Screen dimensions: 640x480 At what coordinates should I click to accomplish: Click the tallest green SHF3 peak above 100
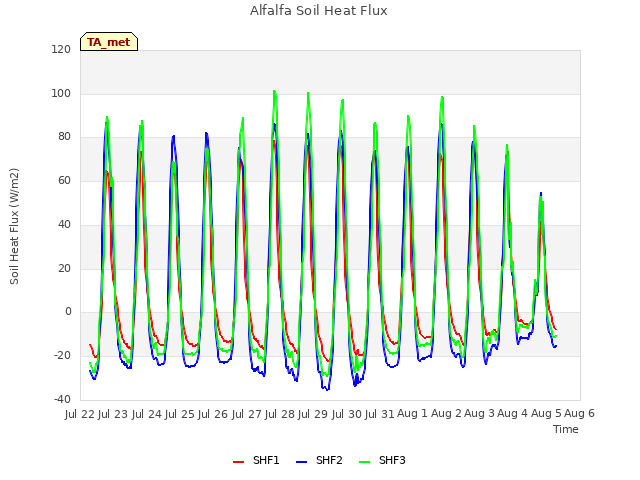(x=274, y=91)
